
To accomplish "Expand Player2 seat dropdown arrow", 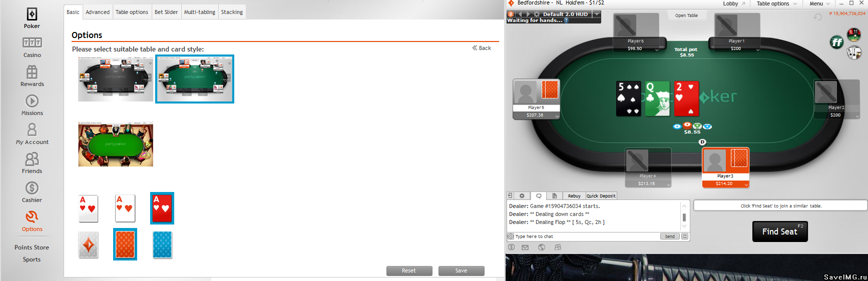I will point(857,116).
